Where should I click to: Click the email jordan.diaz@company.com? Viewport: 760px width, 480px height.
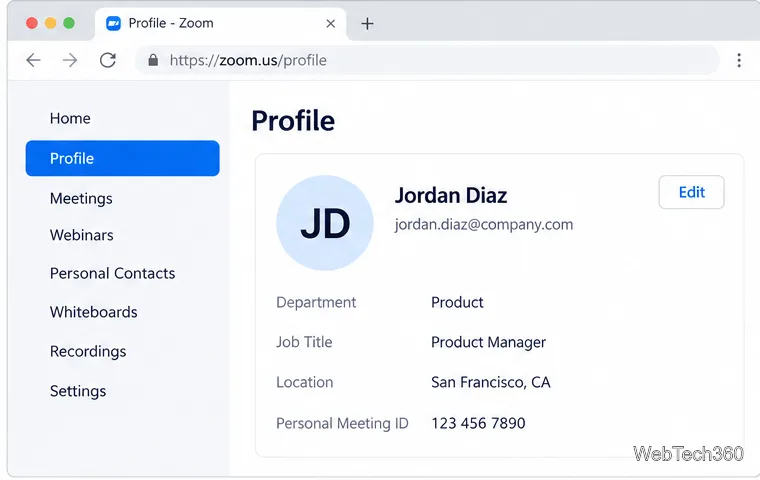[x=484, y=224]
